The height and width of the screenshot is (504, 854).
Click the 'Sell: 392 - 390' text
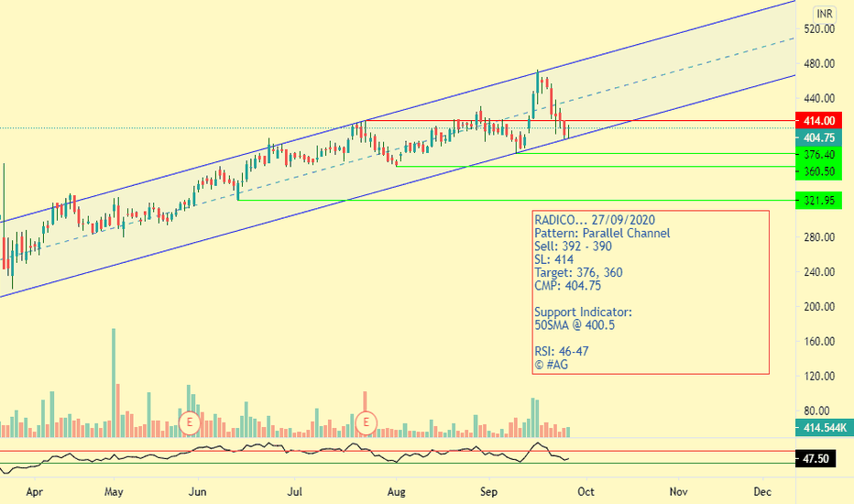(x=573, y=247)
